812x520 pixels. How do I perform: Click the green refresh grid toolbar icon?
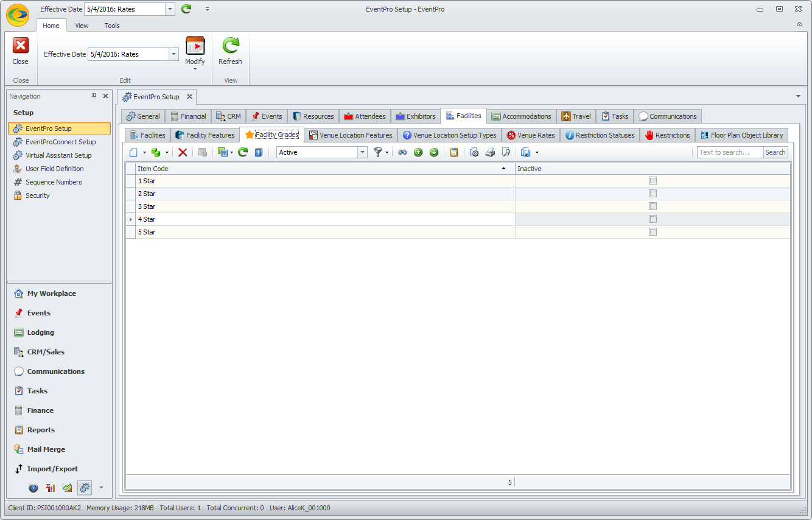[x=243, y=152]
